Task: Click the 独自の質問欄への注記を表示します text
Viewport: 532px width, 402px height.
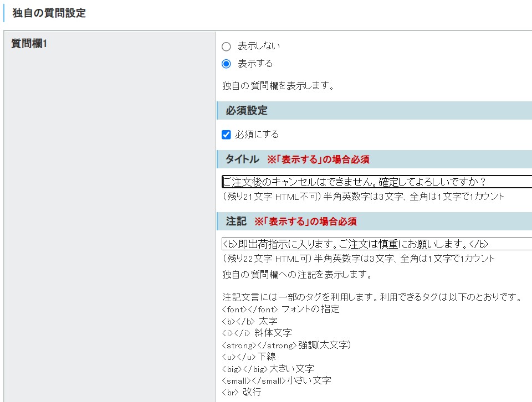Action: (296, 274)
